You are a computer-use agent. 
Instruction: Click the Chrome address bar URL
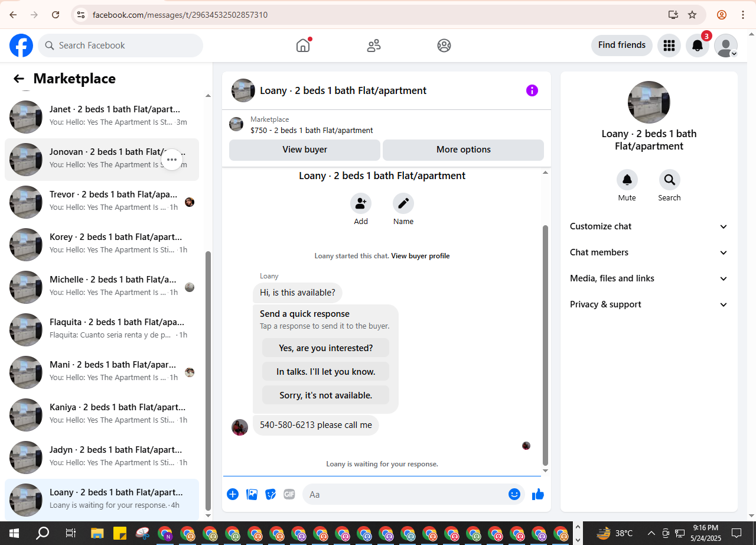coord(180,15)
